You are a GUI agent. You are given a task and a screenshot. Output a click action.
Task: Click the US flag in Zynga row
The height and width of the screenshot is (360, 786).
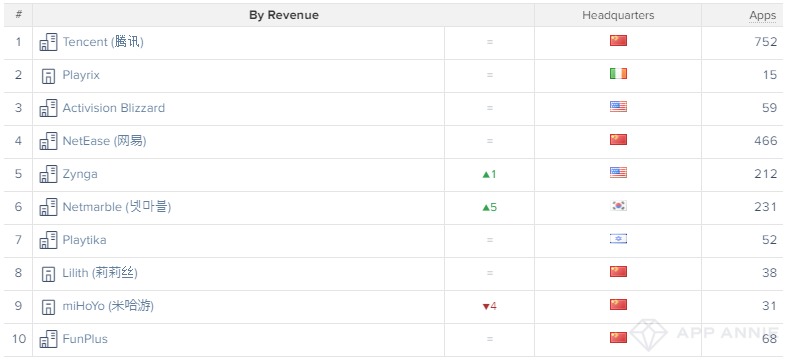pos(618,172)
